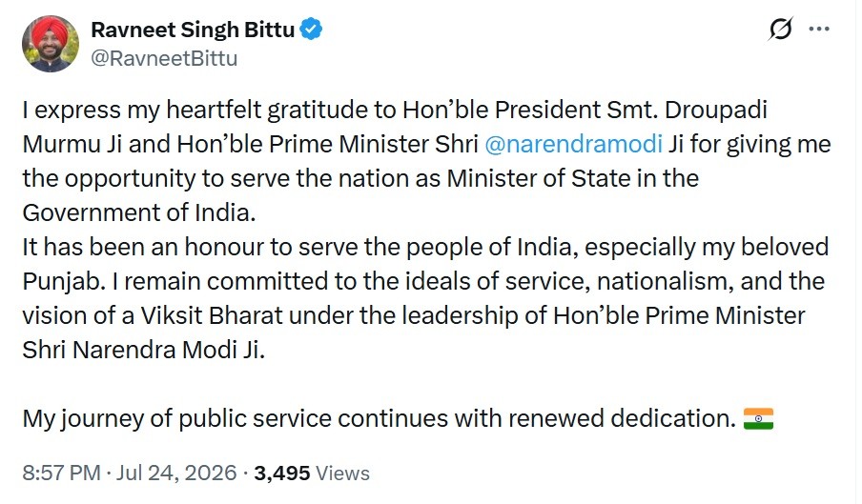The height and width of the screenshot is (504, 862).
Task: Click the blue verified checkmark badge
Action: point(311,30)
